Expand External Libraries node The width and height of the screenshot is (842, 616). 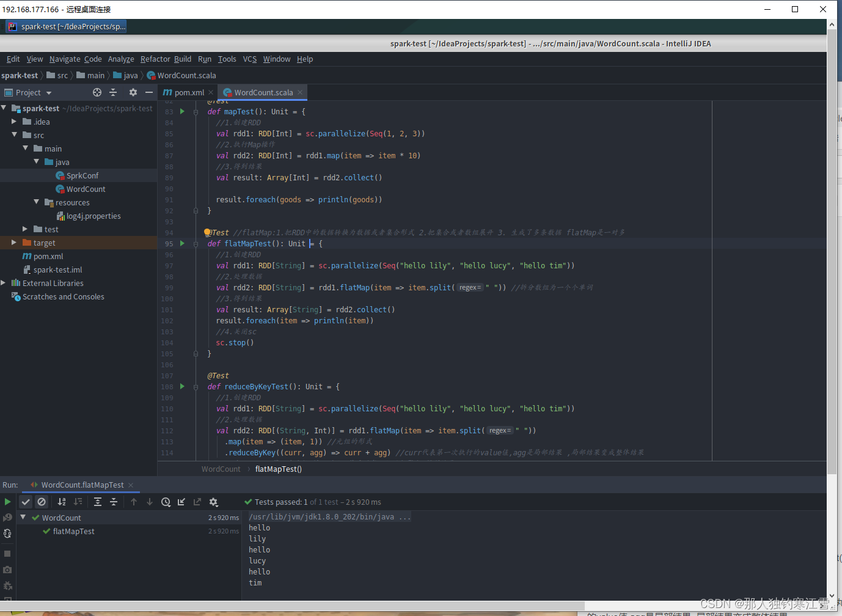tap(4, 283)
